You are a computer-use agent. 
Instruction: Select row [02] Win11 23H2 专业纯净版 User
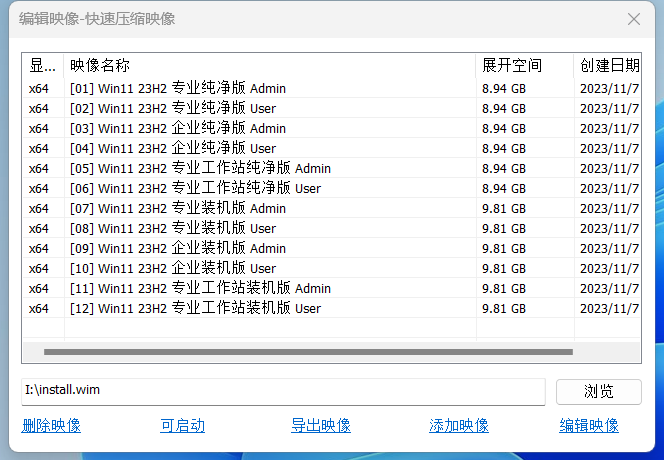point(332,108)
